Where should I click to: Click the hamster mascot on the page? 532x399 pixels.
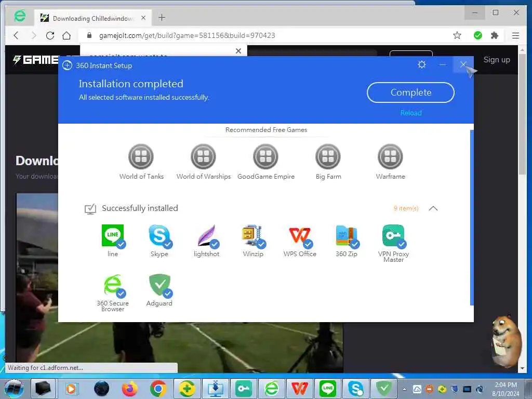507,341
